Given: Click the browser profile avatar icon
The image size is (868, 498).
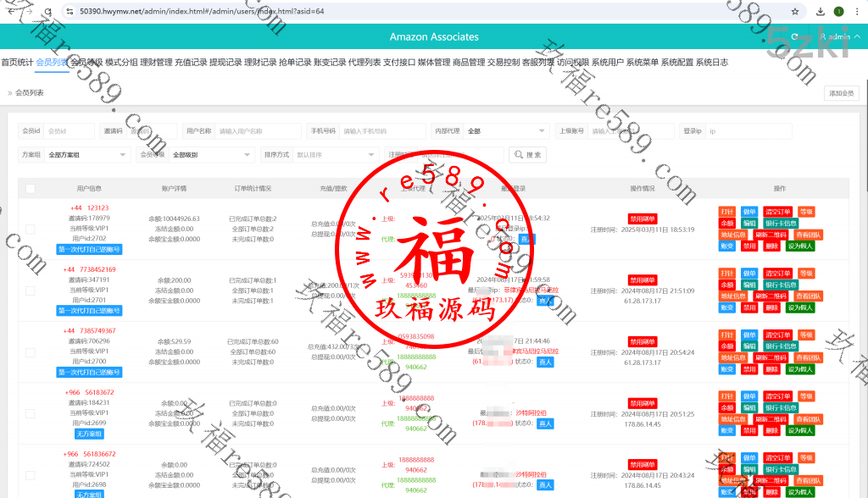Looking at the screenshot, I should tap(838, 12).
